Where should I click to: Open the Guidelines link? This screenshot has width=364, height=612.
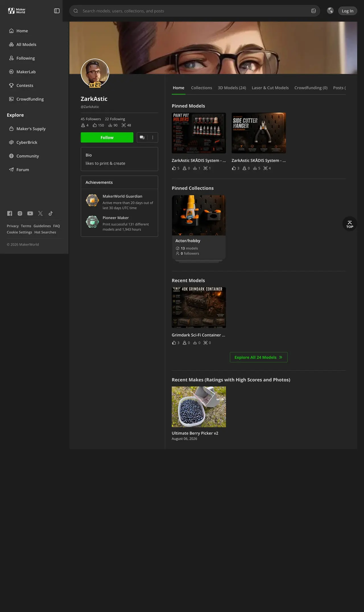(x=42, y=226)
